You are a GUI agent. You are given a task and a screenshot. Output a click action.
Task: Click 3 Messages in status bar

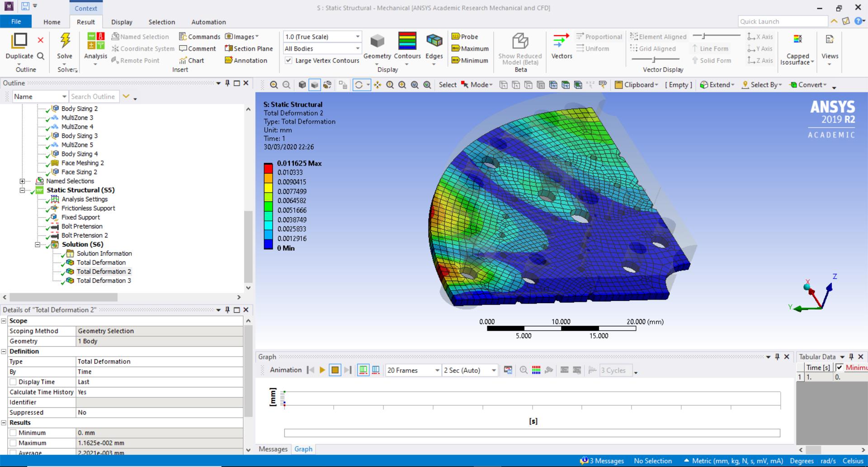tap(602, 461)
